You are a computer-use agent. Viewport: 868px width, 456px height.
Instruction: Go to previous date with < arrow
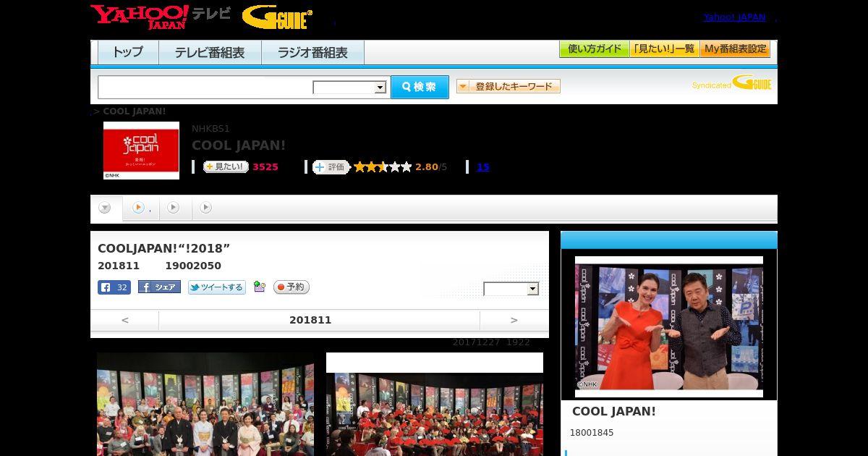124,320
